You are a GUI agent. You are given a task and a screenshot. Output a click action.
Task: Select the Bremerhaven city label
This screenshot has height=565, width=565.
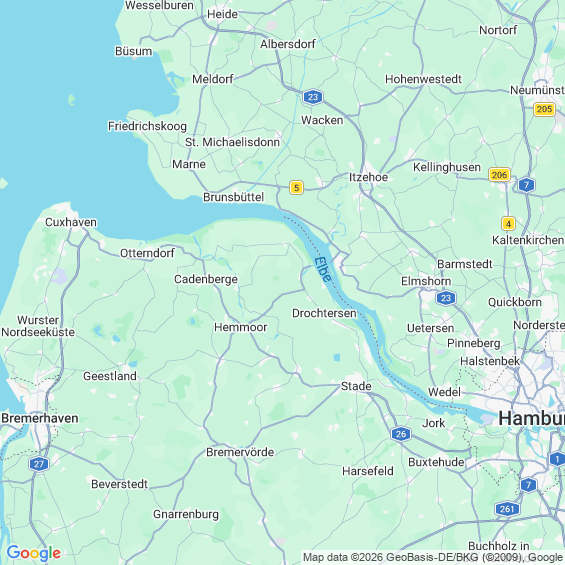pyautogui.click(x=40, y=418)
